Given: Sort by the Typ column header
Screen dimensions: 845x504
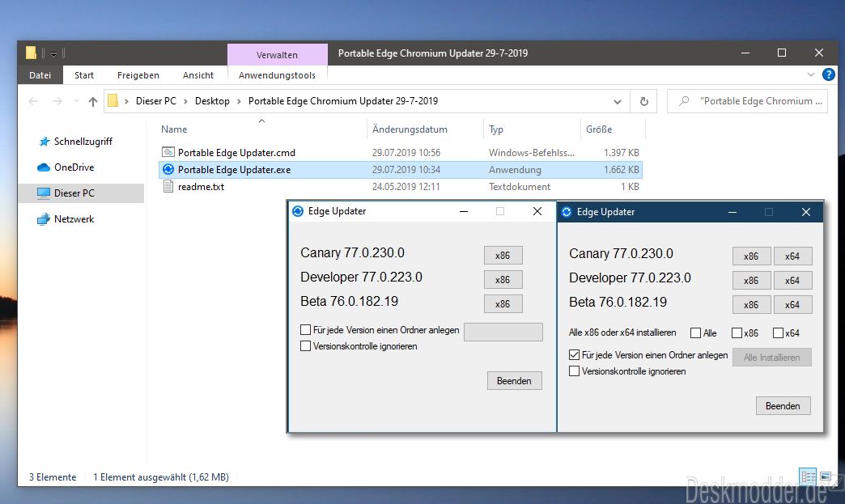Looking at the screenshot, I should point(496,129).
